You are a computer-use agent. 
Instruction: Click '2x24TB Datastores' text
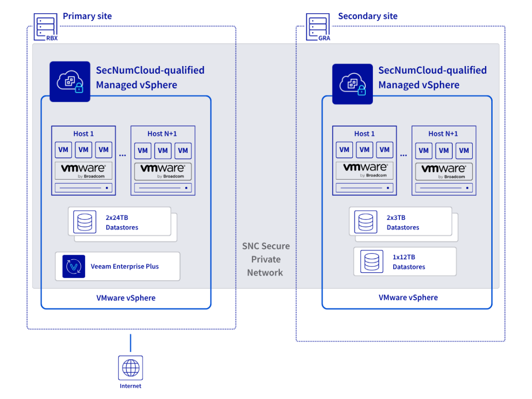122,222
